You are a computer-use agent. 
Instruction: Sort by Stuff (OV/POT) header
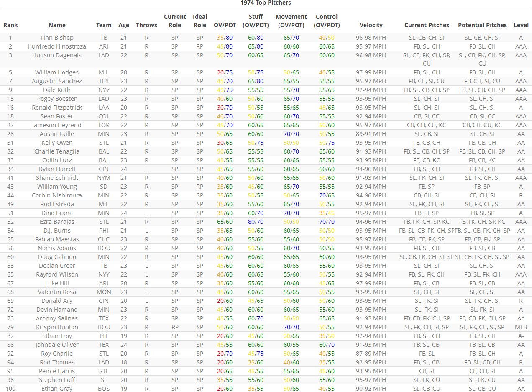click(x=256, y=21)
